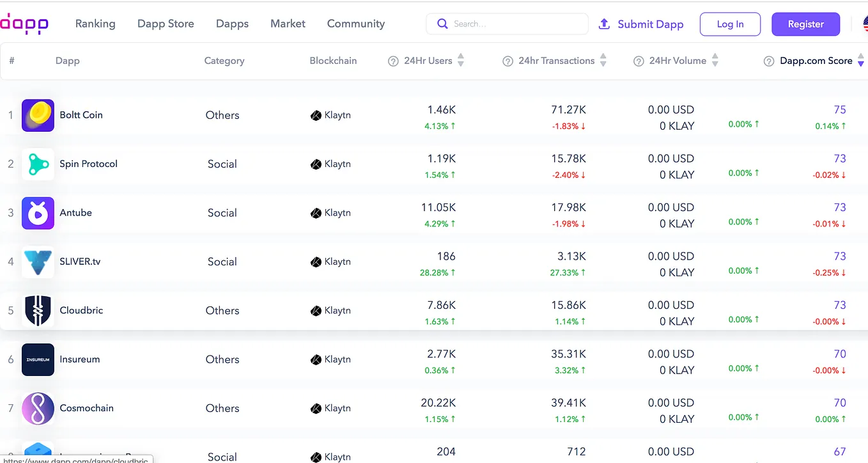Viewport: 868px width, 463px height.
Task: Sort by Dapp.com Score arrows
Action: 861,61
